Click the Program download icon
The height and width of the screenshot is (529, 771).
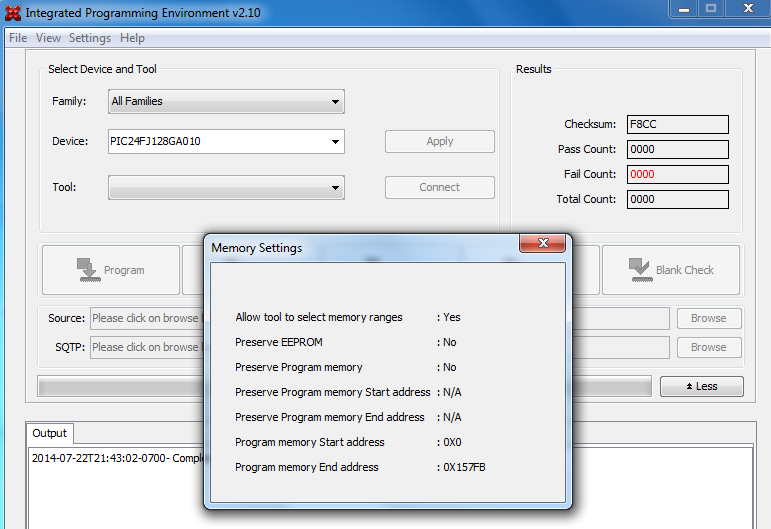point(89,270)
